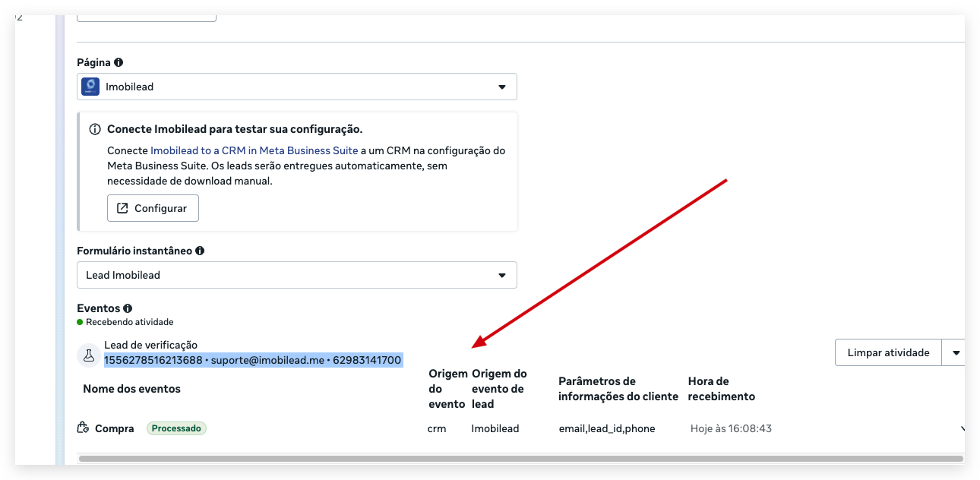This screenshot has height=480, width=980.
Task: Click the Imobilead page logo icon
Action: pyautogui.click(x=91, y=87)
